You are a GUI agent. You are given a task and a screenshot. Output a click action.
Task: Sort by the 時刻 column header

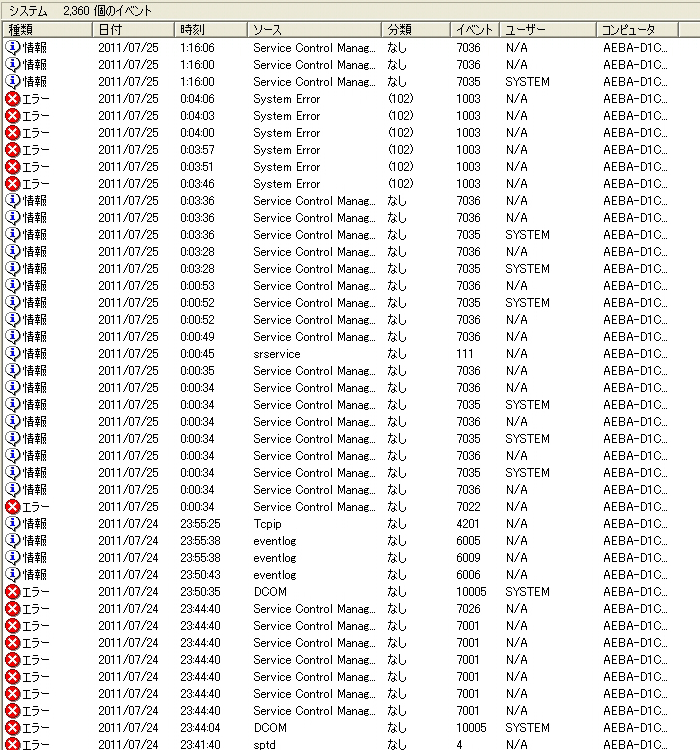click(211, 30)
